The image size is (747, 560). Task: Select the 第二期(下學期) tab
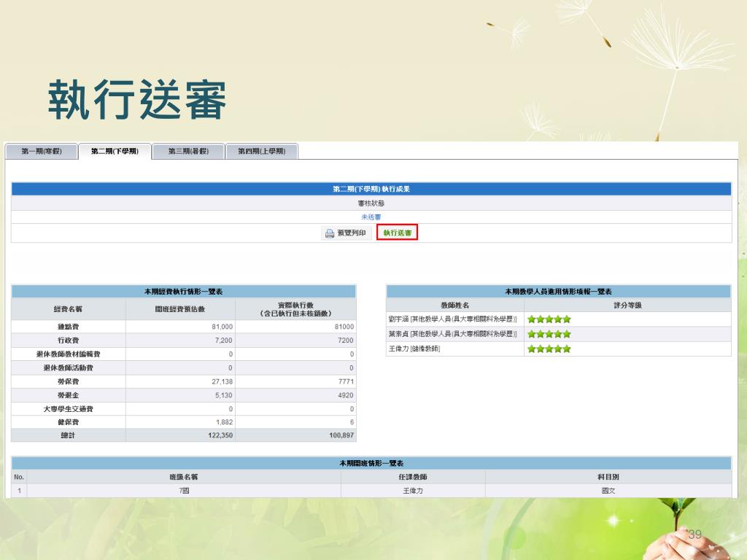(115, 152)
